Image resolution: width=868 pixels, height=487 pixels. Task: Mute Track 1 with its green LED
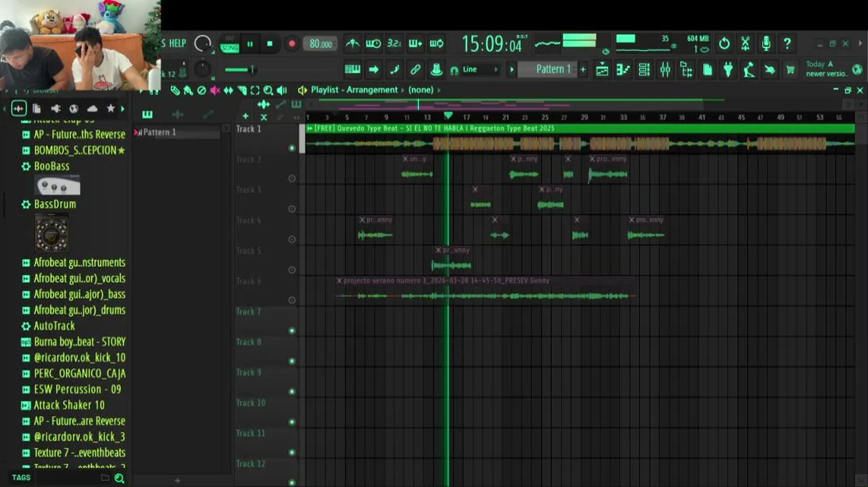(x=292, y=147)
